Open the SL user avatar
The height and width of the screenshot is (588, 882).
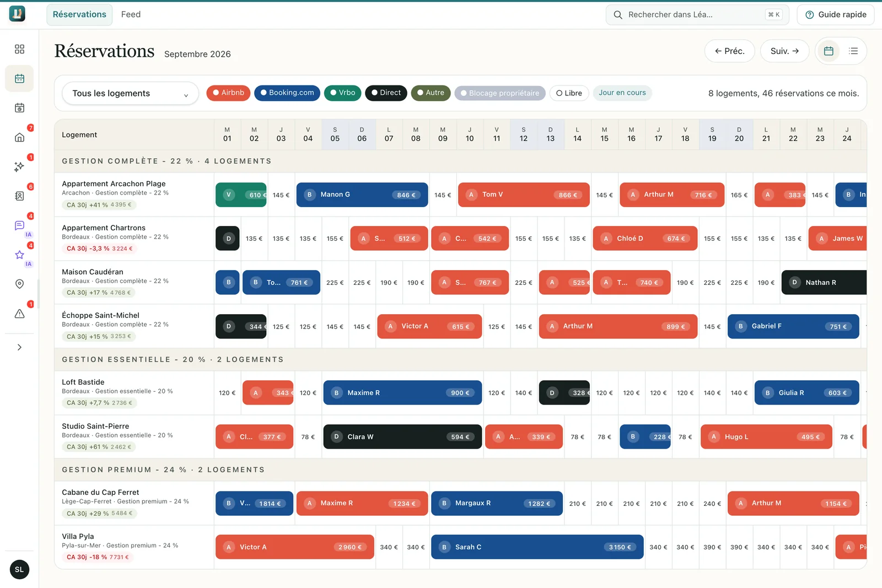tap(19, 569)
